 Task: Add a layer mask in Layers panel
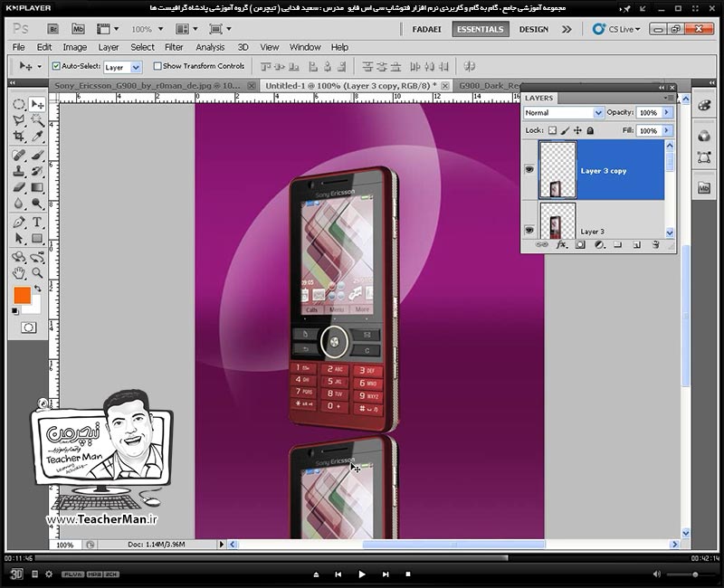[x=580, y=244]
